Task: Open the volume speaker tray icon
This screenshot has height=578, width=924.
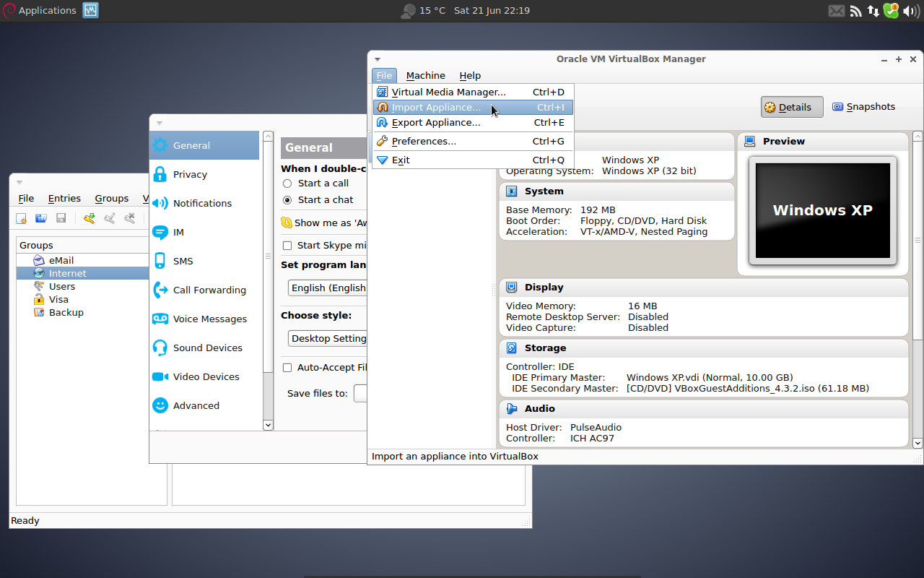Action: 911,11
